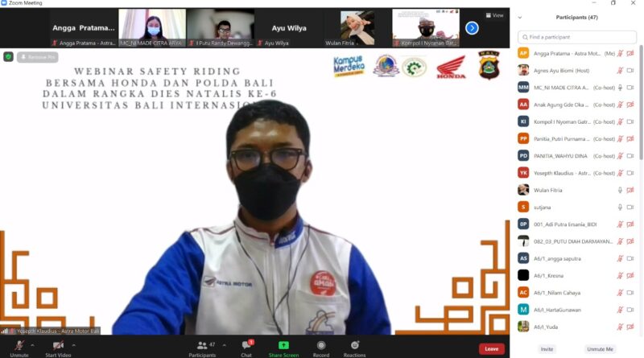Click mic icon for MC_NI MADE CITRA

[620, 88]
